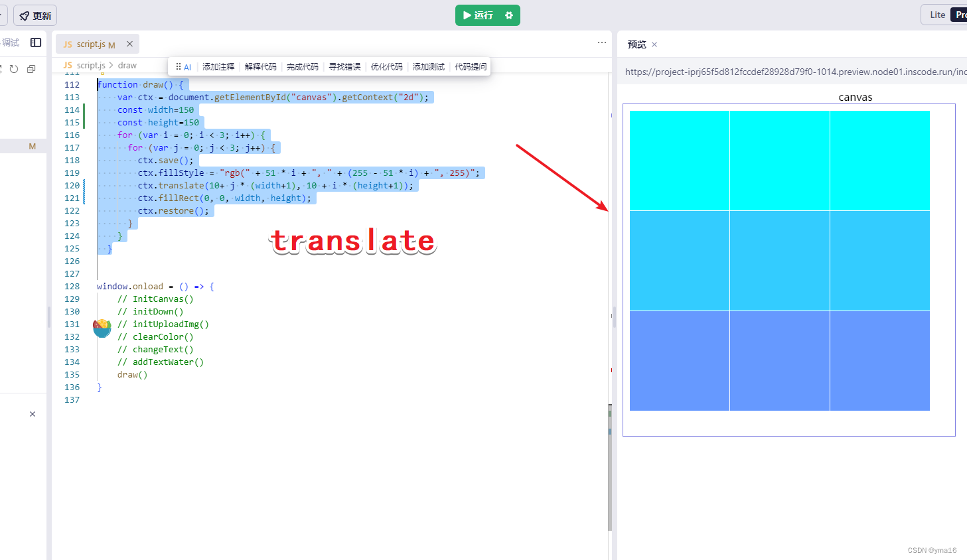Open run settings gear icon
The image size is (967, 560).
click(x=509, y=15)
